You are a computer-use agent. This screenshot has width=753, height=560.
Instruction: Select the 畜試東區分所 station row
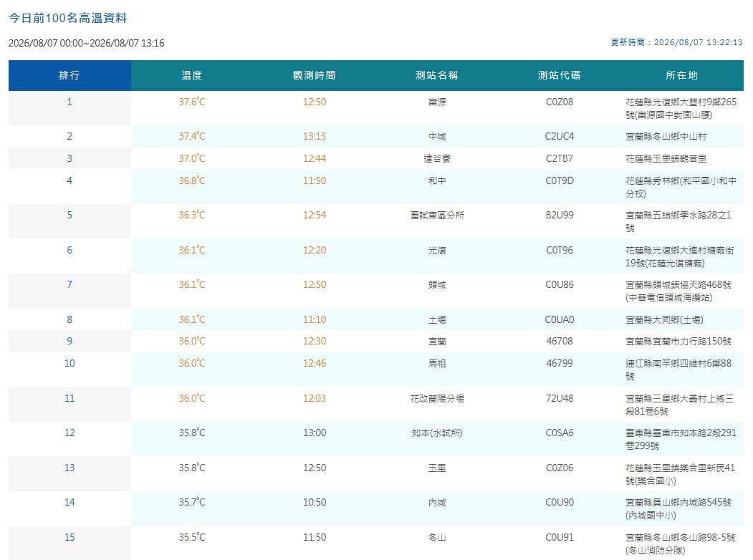click(376, 221)
